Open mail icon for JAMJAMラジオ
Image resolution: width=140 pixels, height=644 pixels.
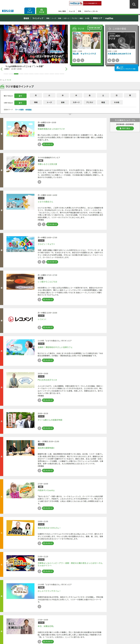pos(113,60)
